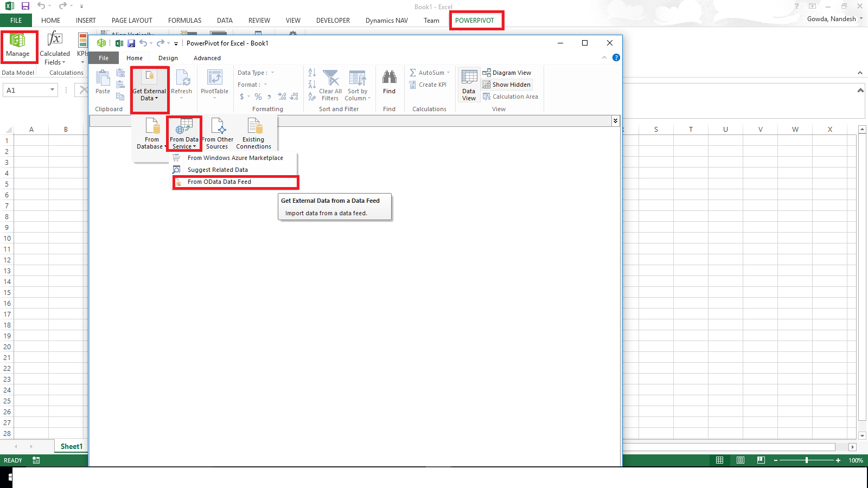This screenshot has width=868, height=488.
Task: Select Suggest Related Data entry
Action: [x=235, y=170]
